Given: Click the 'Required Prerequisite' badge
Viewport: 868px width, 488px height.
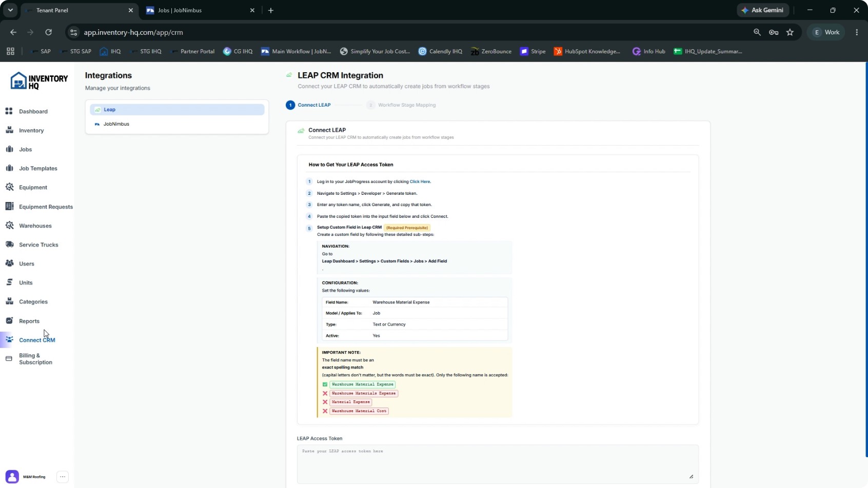Looking at the screenshot, I should (x=407, y=228).
